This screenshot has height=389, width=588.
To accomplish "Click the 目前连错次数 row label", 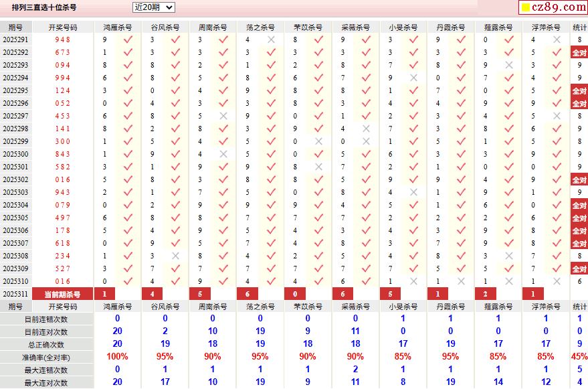I will (46, 319).
